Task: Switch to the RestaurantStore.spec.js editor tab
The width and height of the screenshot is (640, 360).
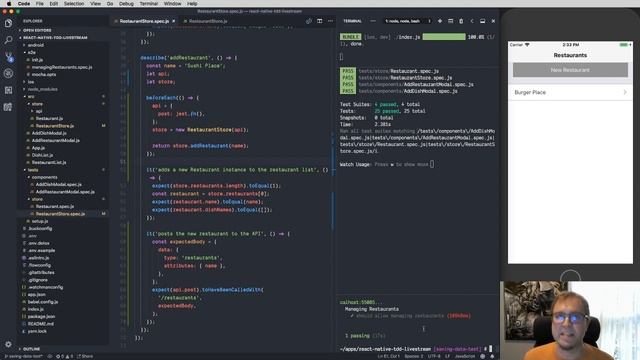Action: click(144, 21)
